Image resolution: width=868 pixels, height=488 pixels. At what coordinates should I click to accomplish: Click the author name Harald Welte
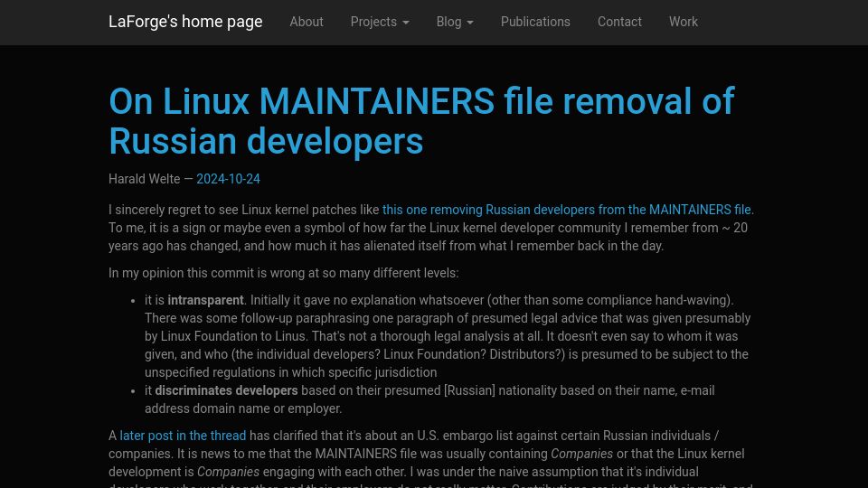144,179
